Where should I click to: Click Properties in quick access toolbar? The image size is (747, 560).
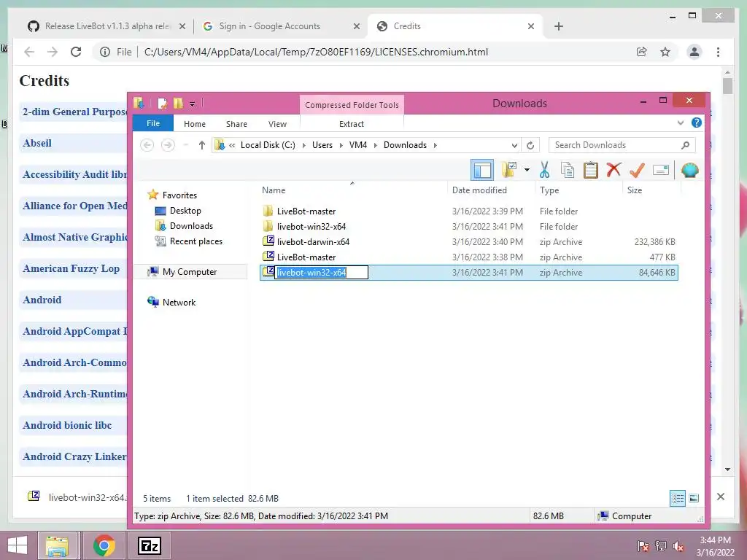[163, 103]
